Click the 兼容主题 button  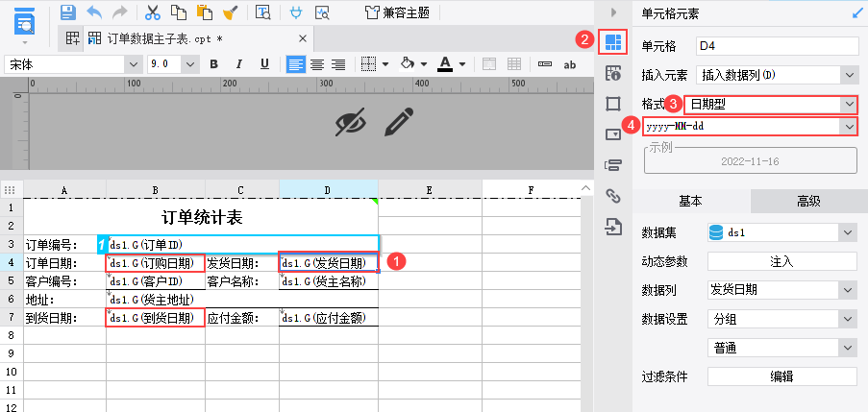[397, 12]
